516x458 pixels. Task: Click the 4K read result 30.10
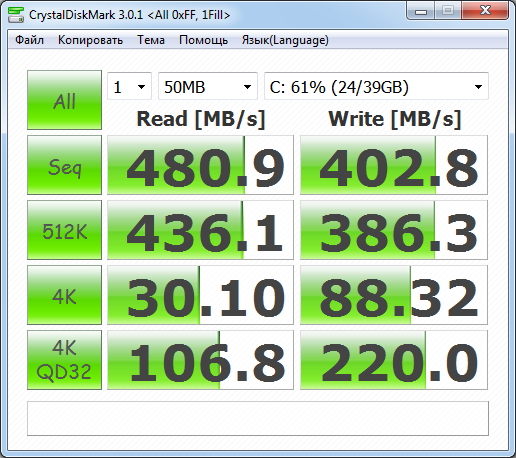pyautogui.click(x=200, y=295)
